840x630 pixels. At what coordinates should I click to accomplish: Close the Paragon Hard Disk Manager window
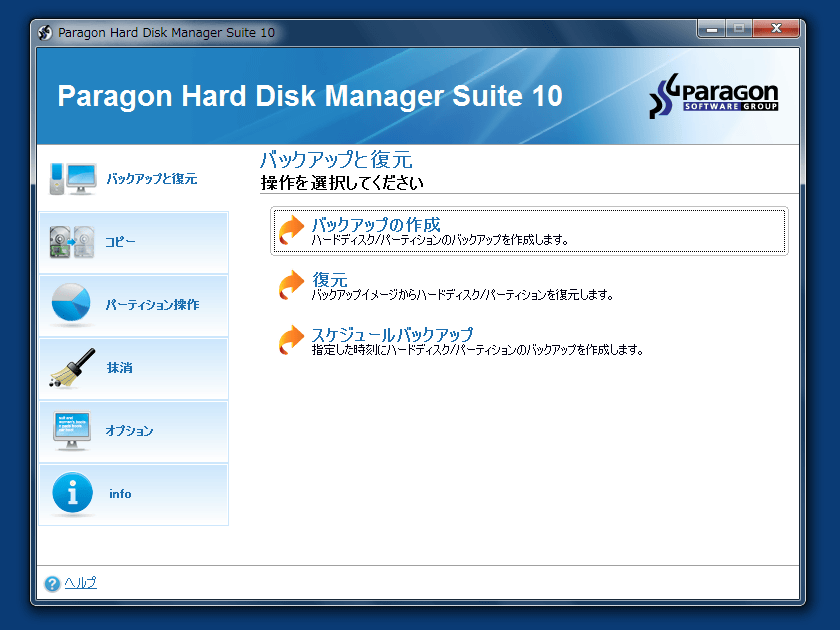pyautogui.click(x=776, y=29)
